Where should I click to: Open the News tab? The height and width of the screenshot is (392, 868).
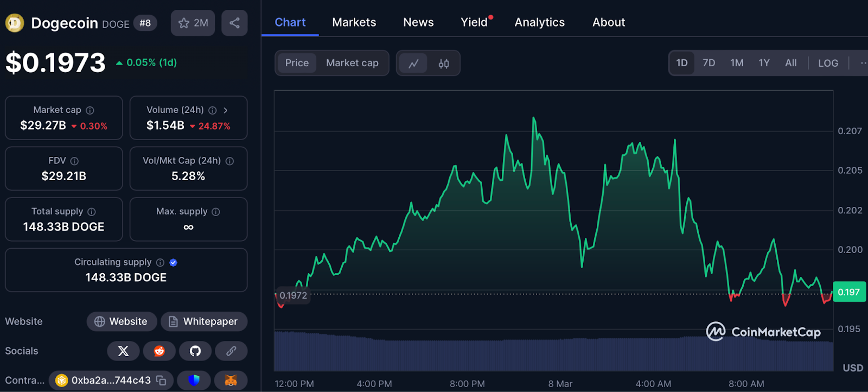point(418,22)
